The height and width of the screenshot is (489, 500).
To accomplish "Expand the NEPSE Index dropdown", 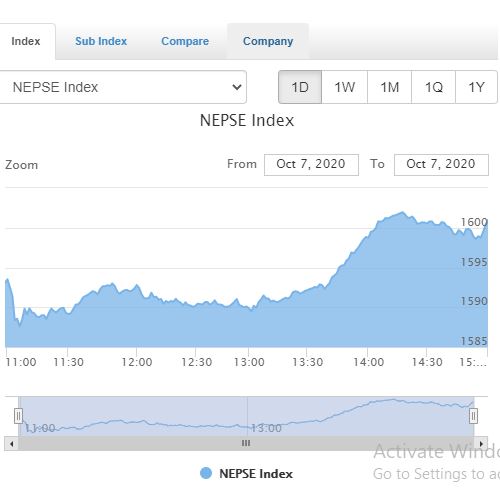I will pos(123,87).
